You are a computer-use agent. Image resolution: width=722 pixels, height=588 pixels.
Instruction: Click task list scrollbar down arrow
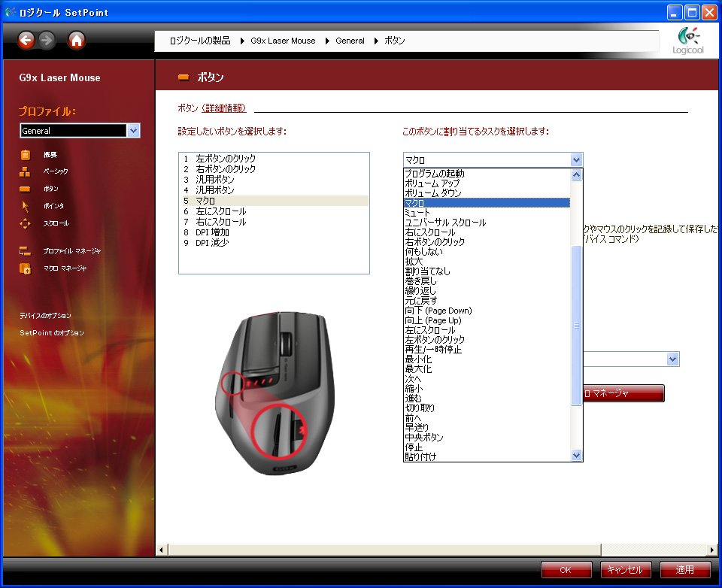[x=577, y=456]
